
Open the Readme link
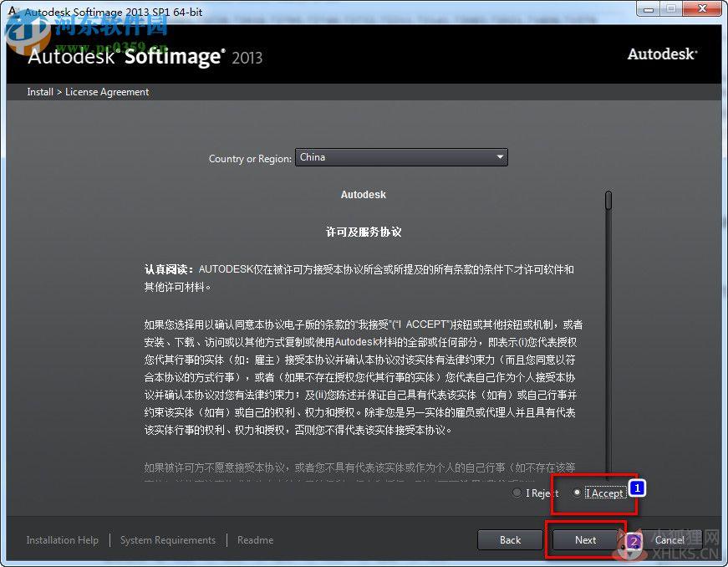pos(256,540)
